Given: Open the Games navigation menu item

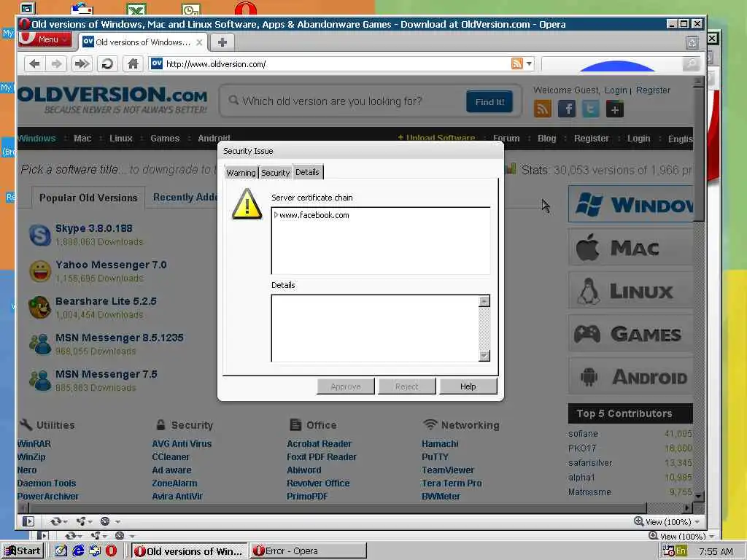Looking at the screenshot, I should point(165,138).
